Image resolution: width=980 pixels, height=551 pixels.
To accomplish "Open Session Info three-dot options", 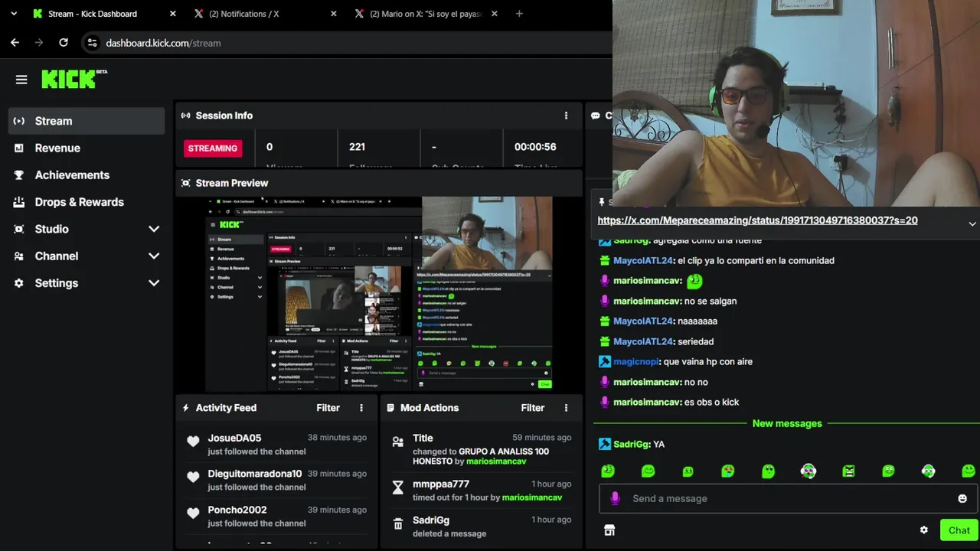I will (x=567, y=116).
